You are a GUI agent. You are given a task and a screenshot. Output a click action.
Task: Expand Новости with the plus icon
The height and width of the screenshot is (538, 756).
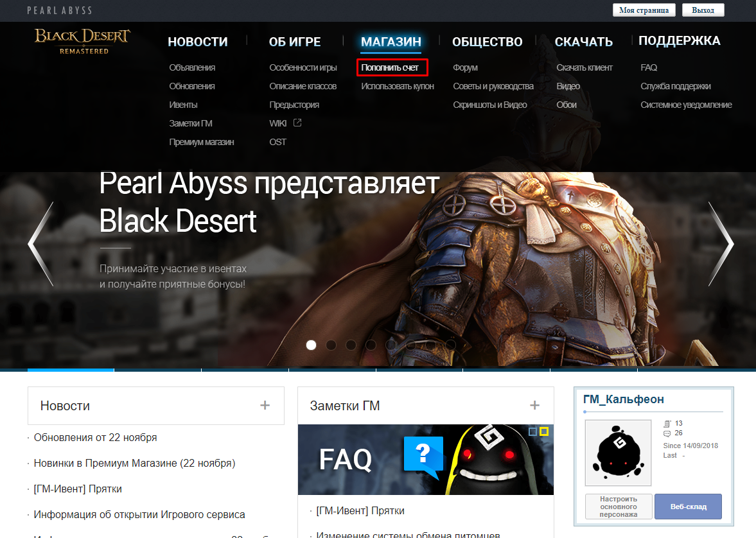point(265,406)
